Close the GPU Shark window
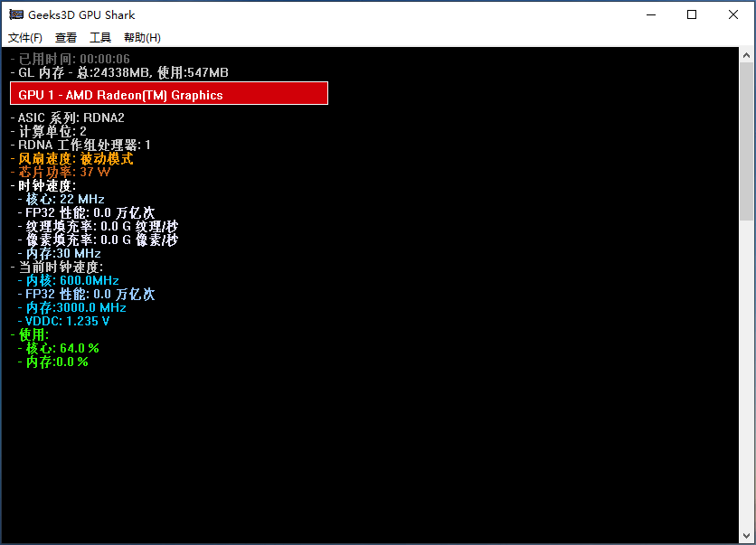The image size is (756, 545). (x=732, y=15)
